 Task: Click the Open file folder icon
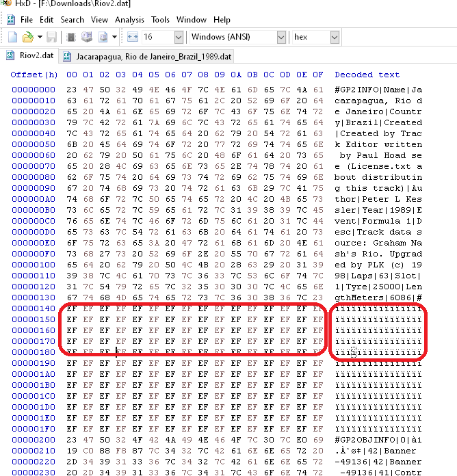pyautogui.click(x=27, y=37)
